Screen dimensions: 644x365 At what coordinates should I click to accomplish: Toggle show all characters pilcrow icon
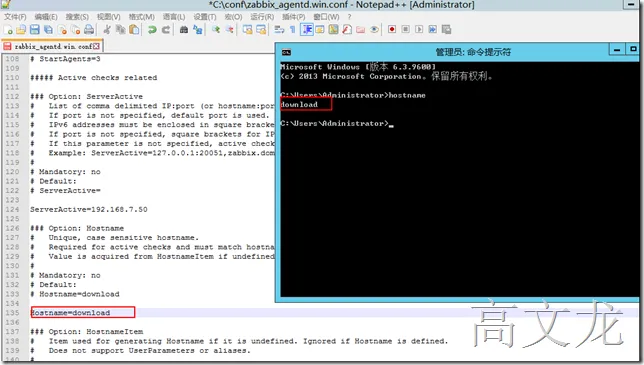click(x=292, y=30)
